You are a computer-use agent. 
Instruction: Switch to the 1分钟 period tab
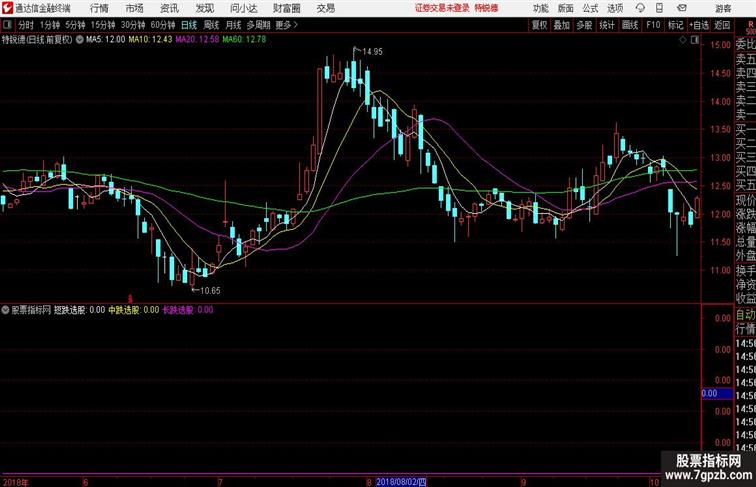tap(50, 25)
